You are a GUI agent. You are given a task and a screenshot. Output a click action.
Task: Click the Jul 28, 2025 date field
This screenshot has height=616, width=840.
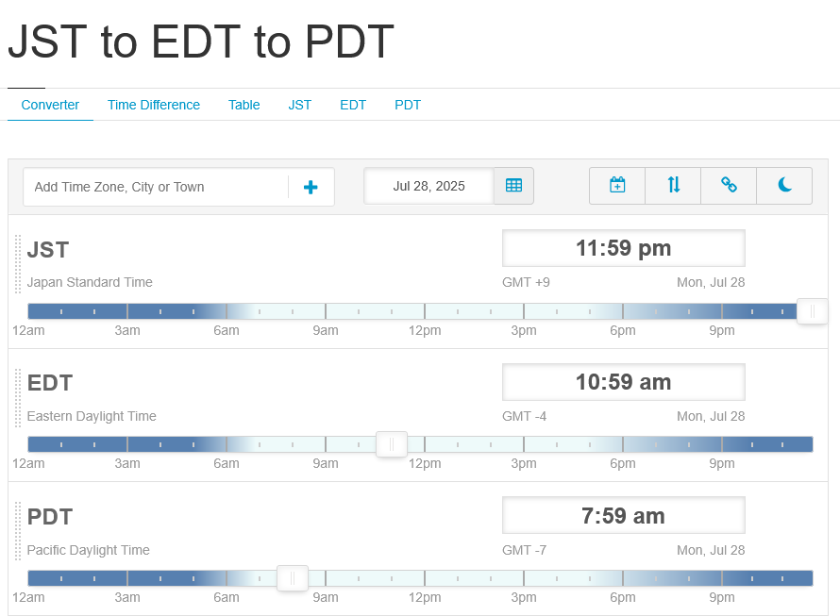click(428, 186)
